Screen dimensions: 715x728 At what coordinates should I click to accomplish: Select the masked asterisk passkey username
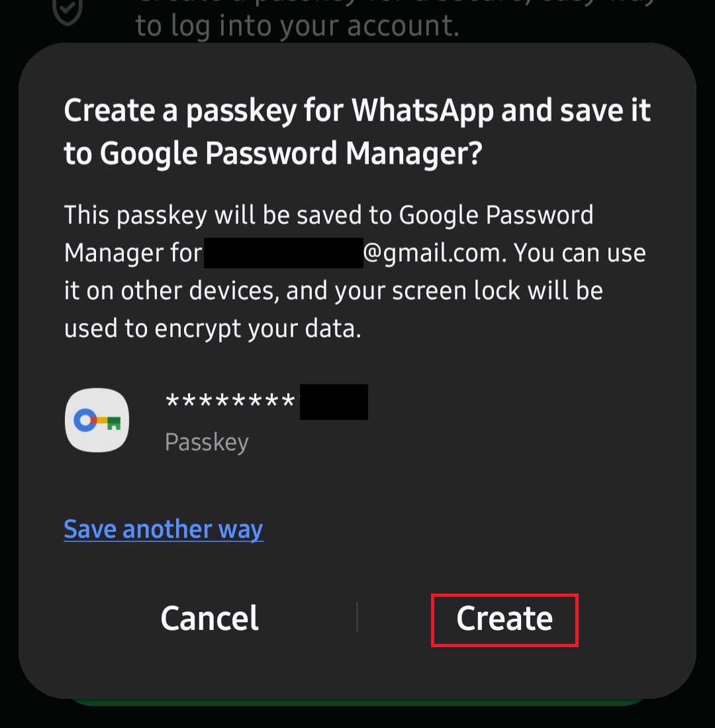pos(230,401)
